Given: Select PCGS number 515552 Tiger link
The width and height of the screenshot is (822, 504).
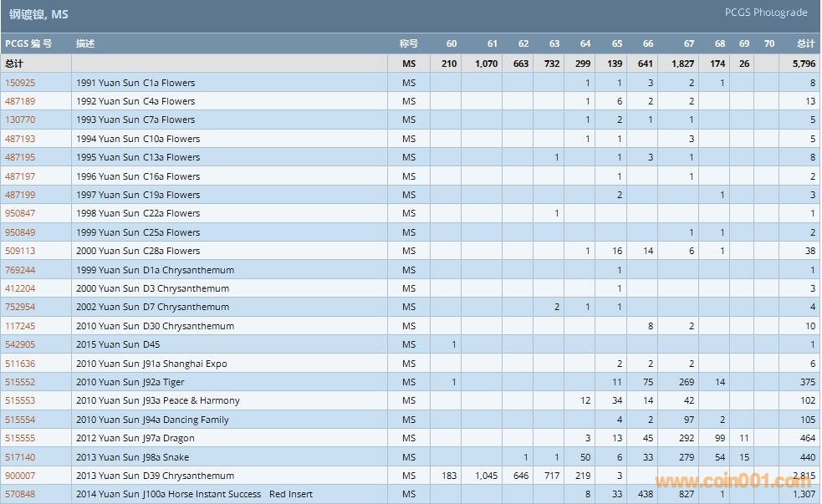Looking at the screenshot, I should pyautogui.click(x=20, y=382).
